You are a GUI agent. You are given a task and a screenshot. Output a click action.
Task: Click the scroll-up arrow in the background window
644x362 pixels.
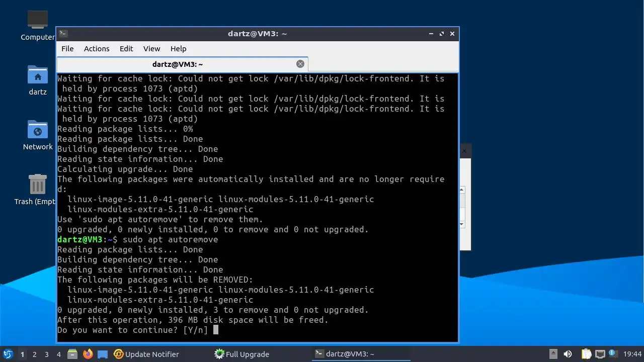point(462,190)
